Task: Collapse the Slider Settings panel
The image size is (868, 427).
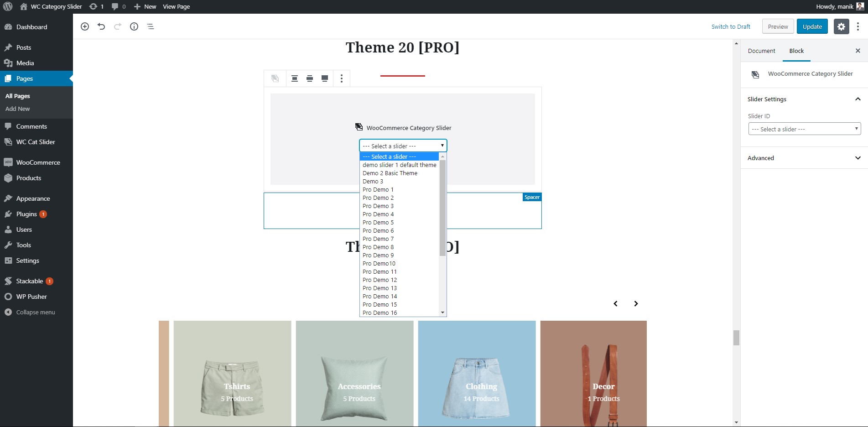Action: coord(804,99)
